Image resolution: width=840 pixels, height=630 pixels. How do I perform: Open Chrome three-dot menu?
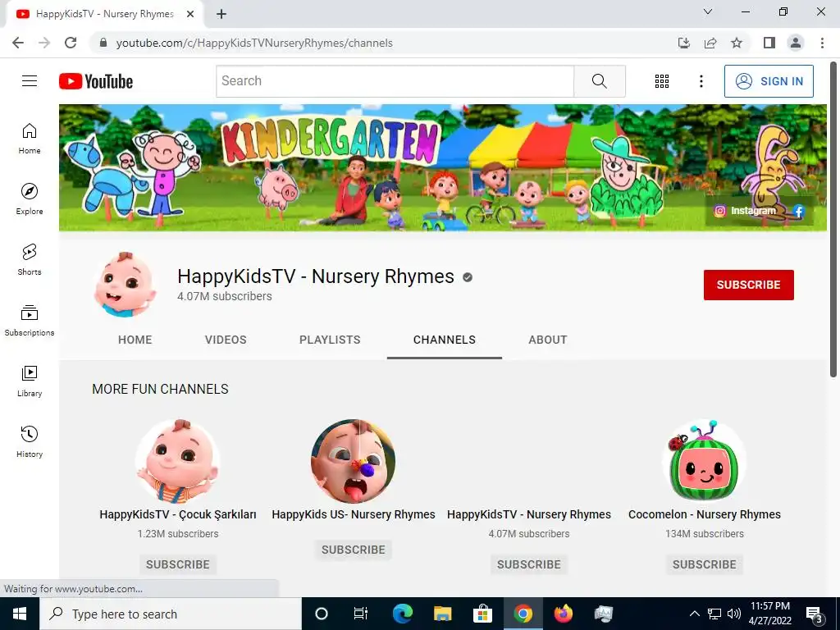(x=822, y=43)
